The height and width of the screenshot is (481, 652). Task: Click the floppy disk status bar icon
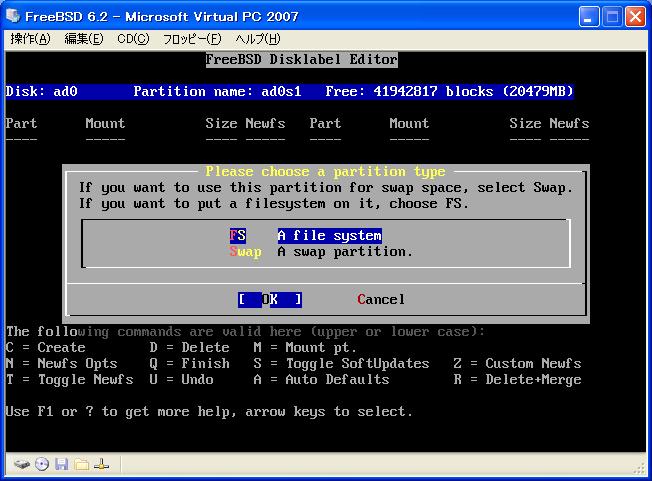click(62, 464)
